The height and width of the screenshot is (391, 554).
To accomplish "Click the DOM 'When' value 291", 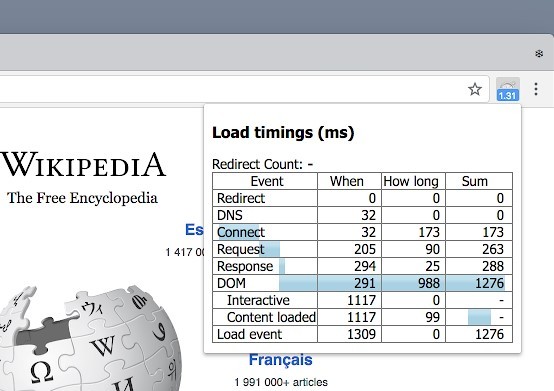I will 365,283.
